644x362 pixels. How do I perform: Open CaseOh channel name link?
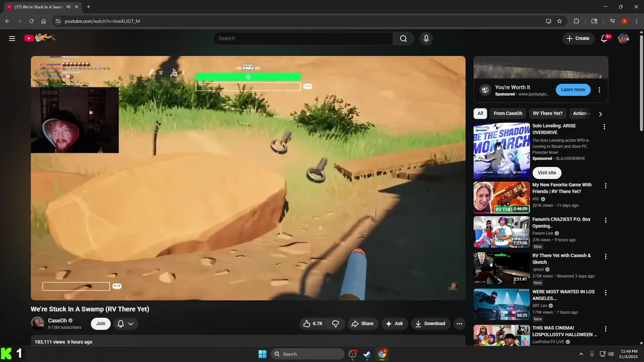[57, 321]
